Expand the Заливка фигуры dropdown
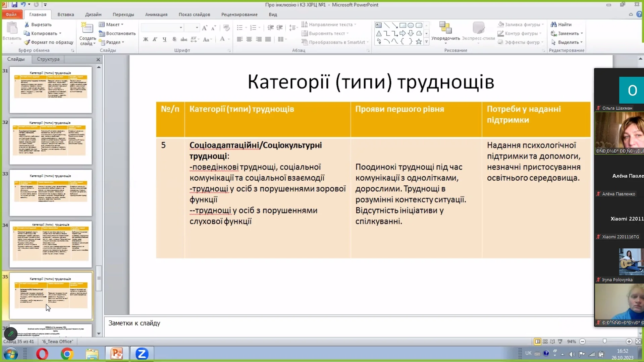The width and height of the screenshot is (644, 362). click(x=543, y=24)
